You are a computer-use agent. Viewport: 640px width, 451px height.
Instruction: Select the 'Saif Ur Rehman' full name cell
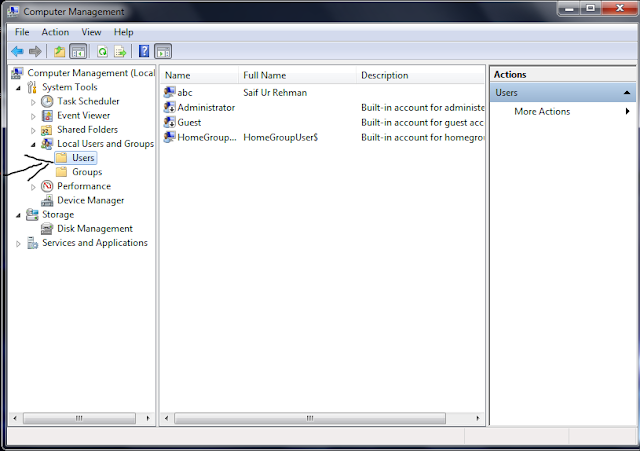tap(275, 93)
